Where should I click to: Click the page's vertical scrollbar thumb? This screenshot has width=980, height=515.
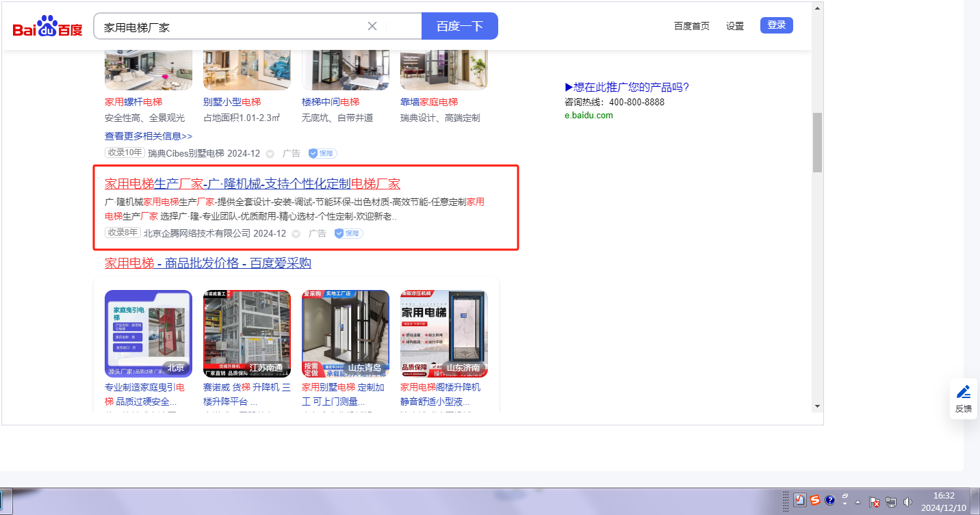[x=817, y=142]
